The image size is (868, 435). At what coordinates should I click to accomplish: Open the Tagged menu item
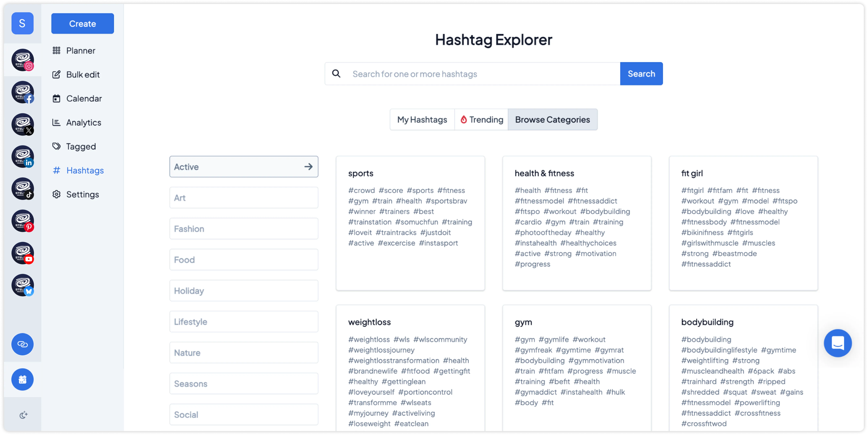(x=81, y=146)
